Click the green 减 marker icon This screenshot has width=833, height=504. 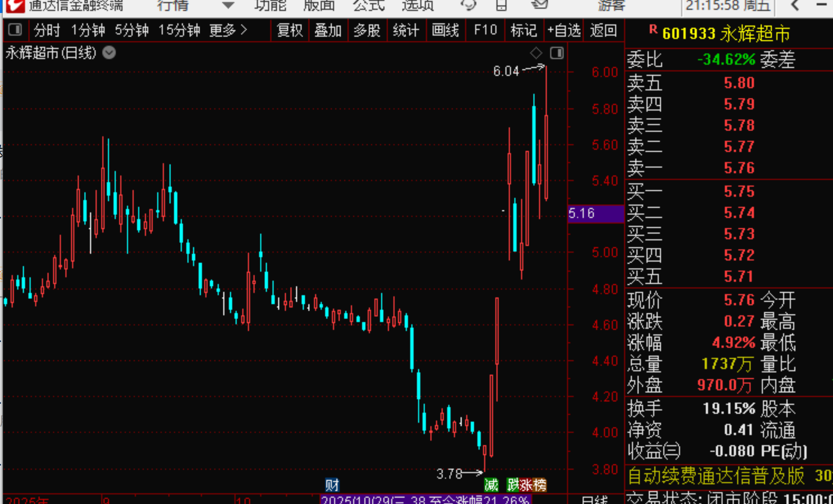(x=491, y=485)
